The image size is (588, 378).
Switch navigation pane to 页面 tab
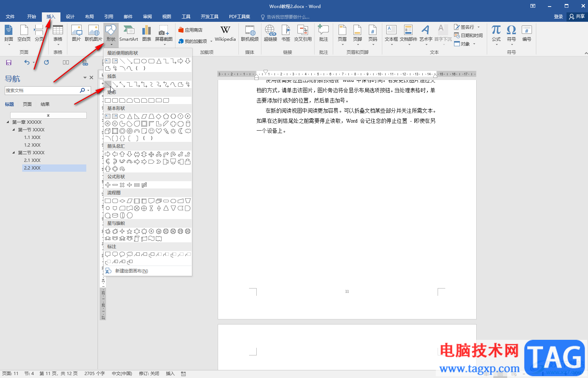point(27,104)
